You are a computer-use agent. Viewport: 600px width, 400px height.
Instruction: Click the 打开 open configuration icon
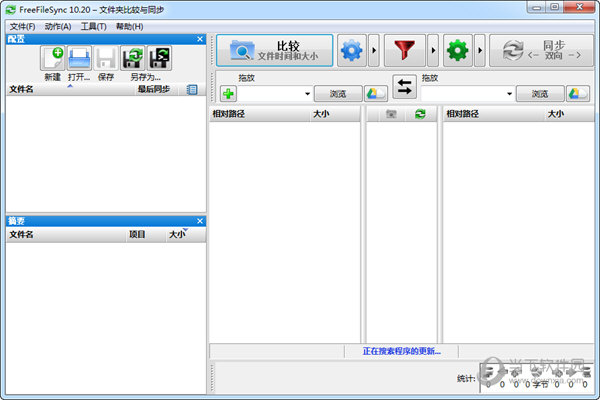pyautogui.click(x=80, y=58)
